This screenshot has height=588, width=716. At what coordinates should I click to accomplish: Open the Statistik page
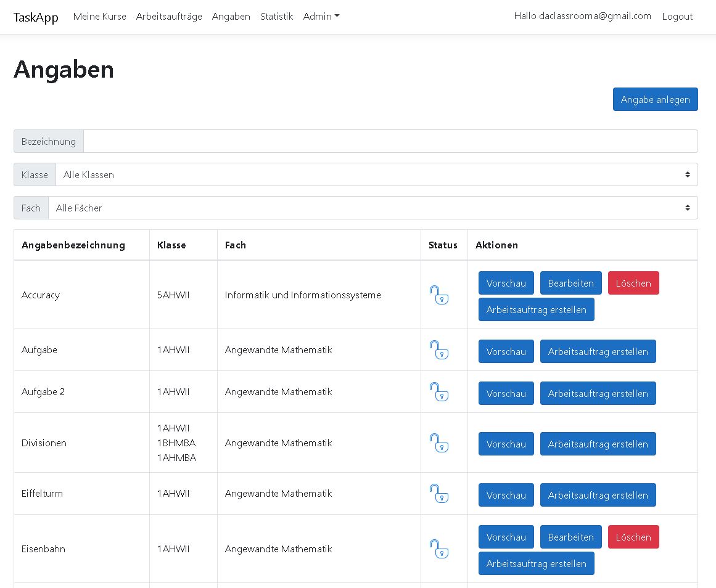tap(277, 17)
